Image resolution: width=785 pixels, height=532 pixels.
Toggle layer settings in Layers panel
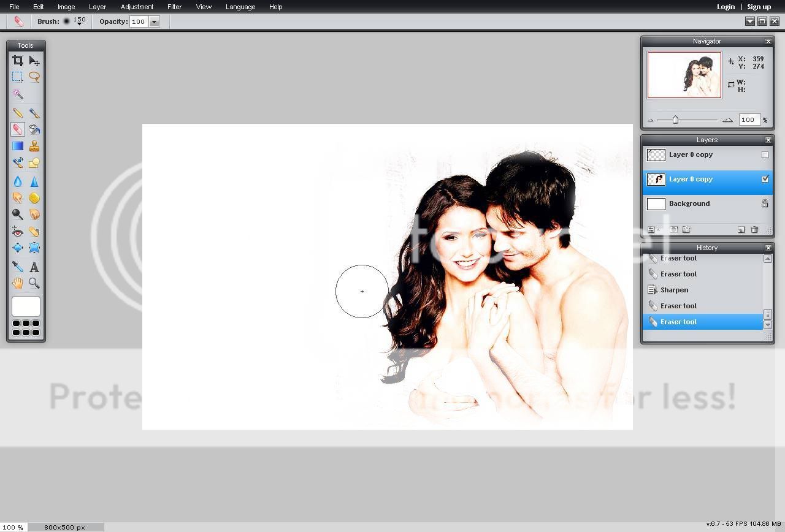tap(652, 230)
